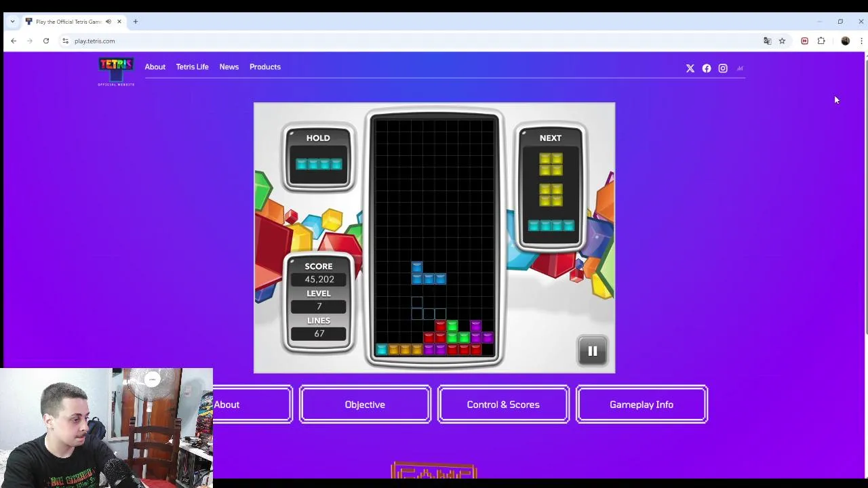This screenshot has width=868, height=488.
Task: Click the page vertical scrollbar
Action: point(866,197)
